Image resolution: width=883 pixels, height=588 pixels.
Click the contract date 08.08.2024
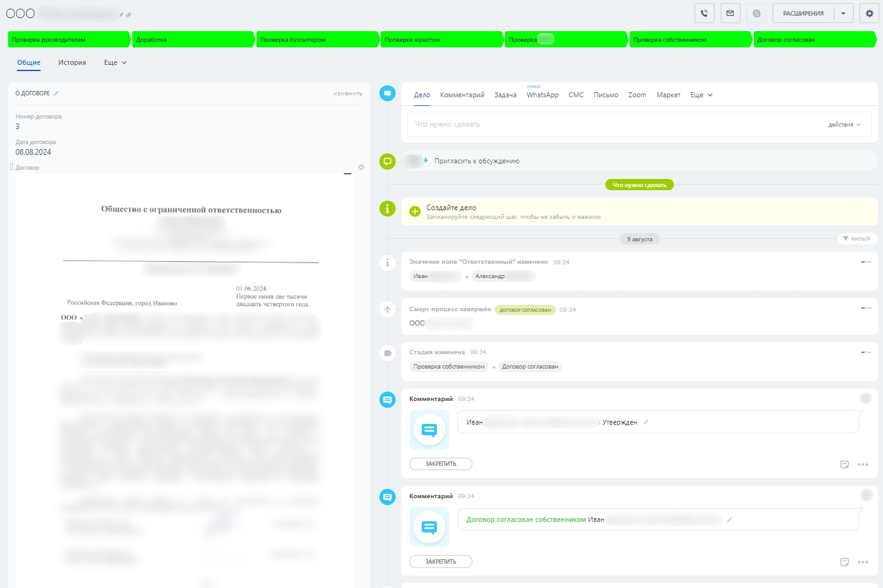pos(33,152)
